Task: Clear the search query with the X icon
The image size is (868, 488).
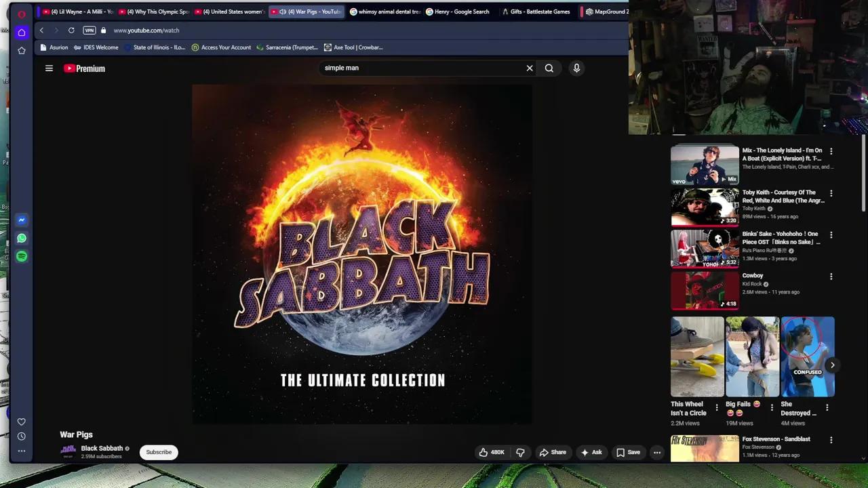Action: pos(530,68)
